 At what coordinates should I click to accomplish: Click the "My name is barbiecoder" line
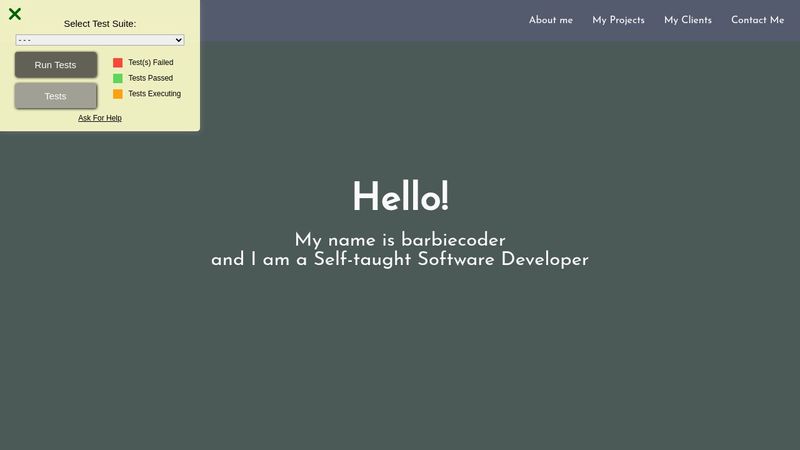tap(400, 240)
